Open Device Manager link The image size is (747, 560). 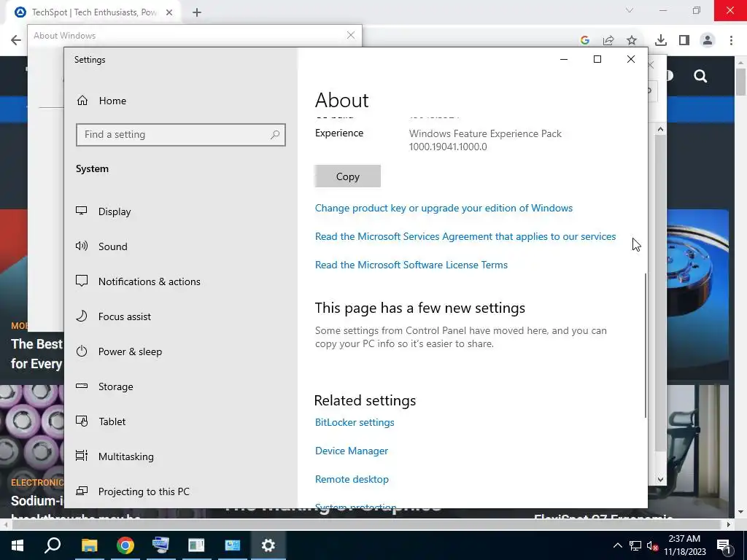click(352, 451)
